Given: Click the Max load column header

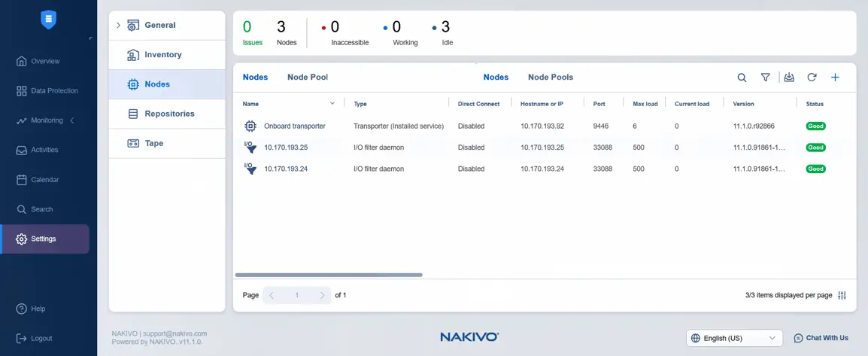Looking at the screenshot, I should pyautogui.click(x=645, y=104).
